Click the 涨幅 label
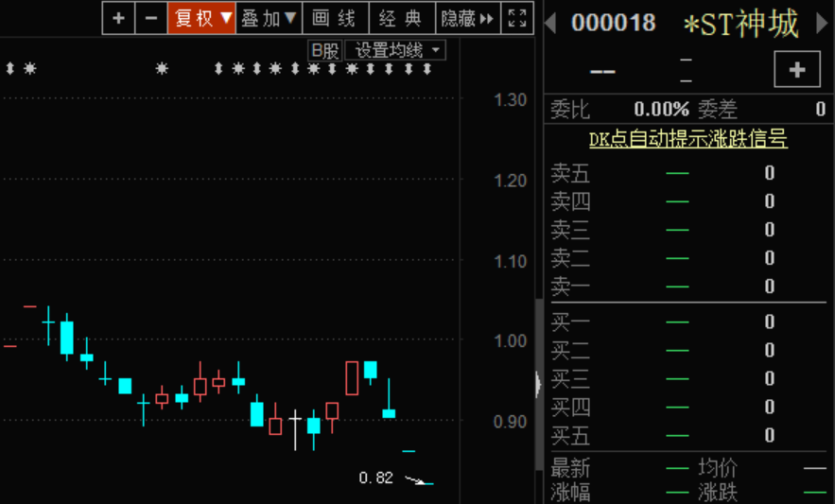The image size is (835, 504). (x=570, y=493)
